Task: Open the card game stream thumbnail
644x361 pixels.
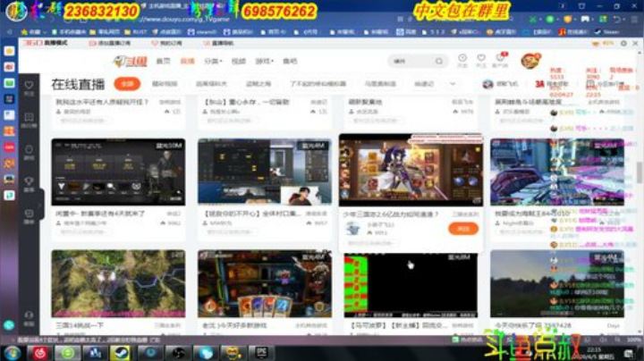Action: [265, 283]
